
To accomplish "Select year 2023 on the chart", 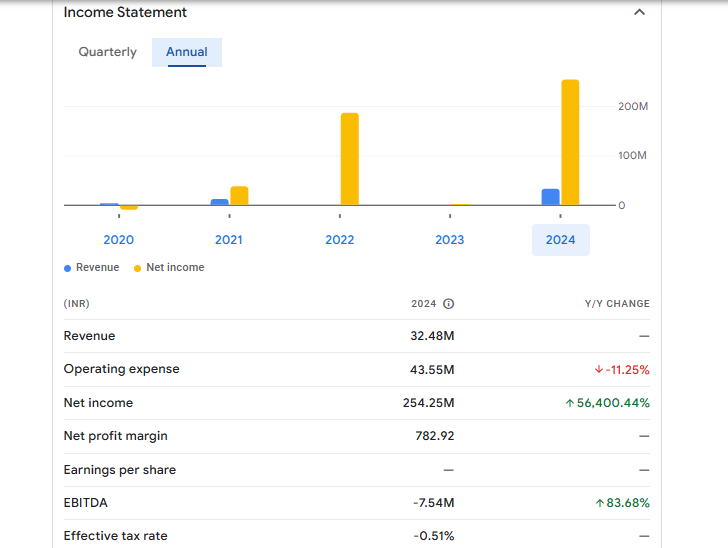I will [x=450, y=240].
